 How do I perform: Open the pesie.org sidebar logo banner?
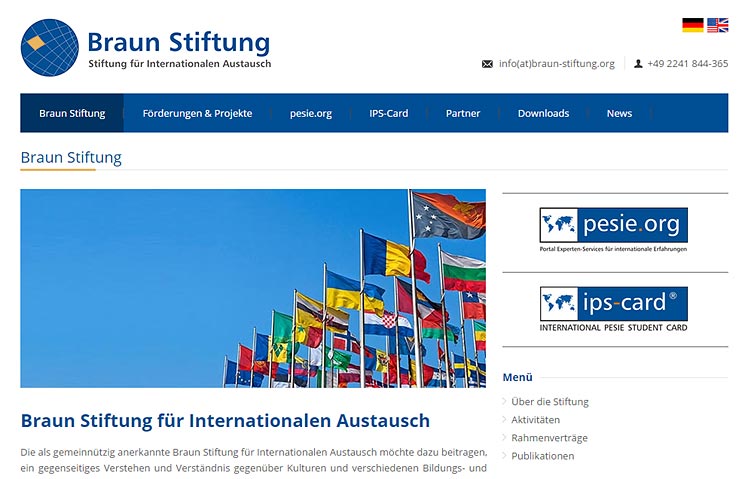(x=613, y=229)
